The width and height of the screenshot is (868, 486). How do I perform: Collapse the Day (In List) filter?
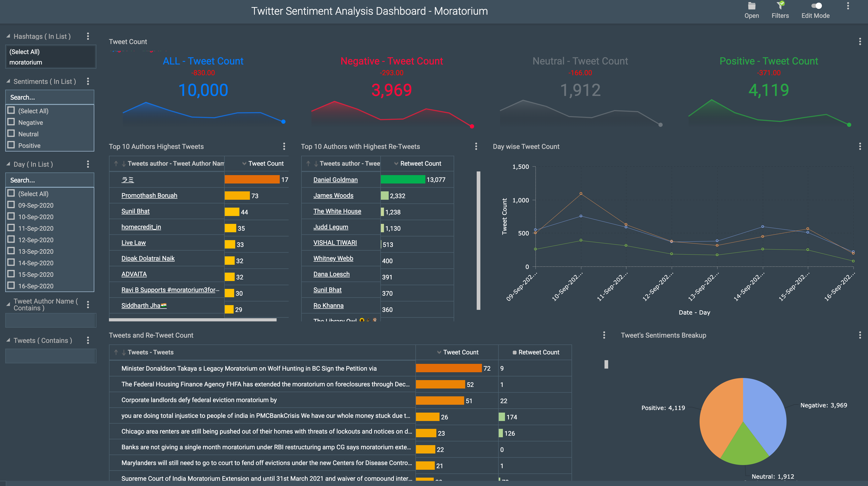[x=8, y=164]
